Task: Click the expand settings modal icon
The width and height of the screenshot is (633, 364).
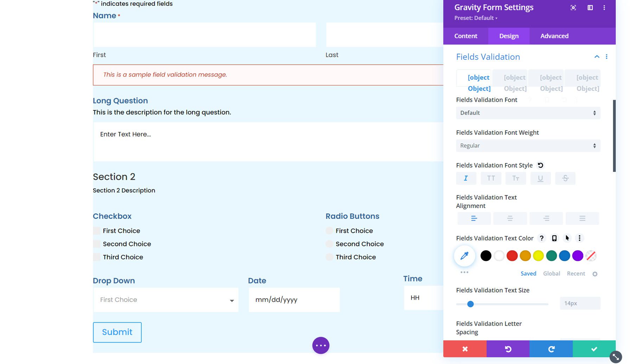Action: 573,7
